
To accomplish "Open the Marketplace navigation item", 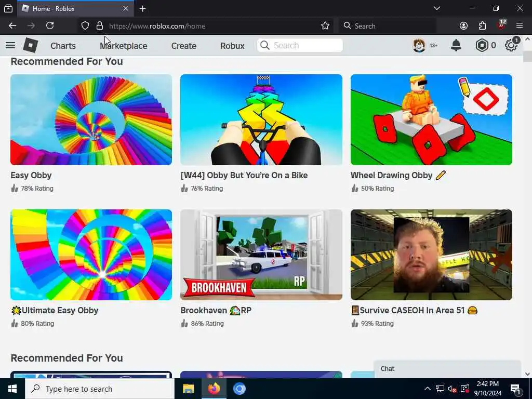I will pos(124,46).
